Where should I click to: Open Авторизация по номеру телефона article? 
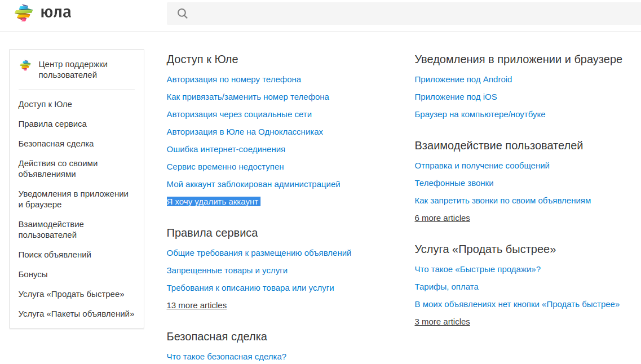[x=234, y=79]
